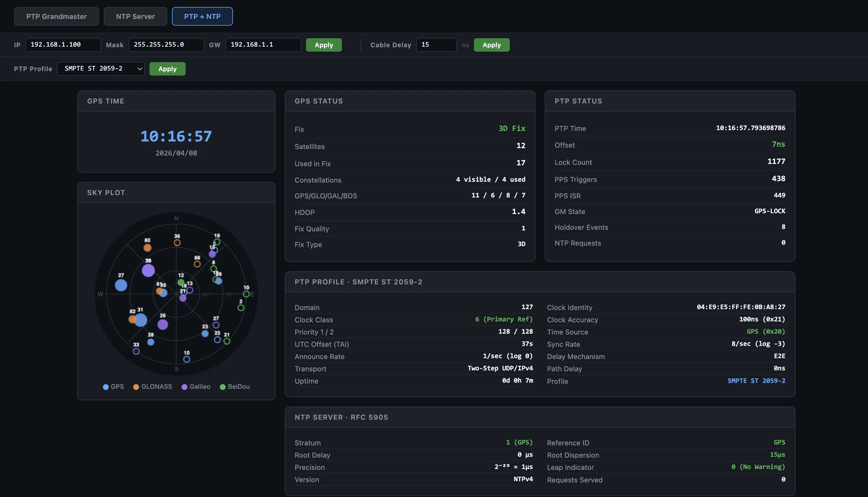Click the green satellite 12 marker
868x497 pixels.
click(180, 282)
